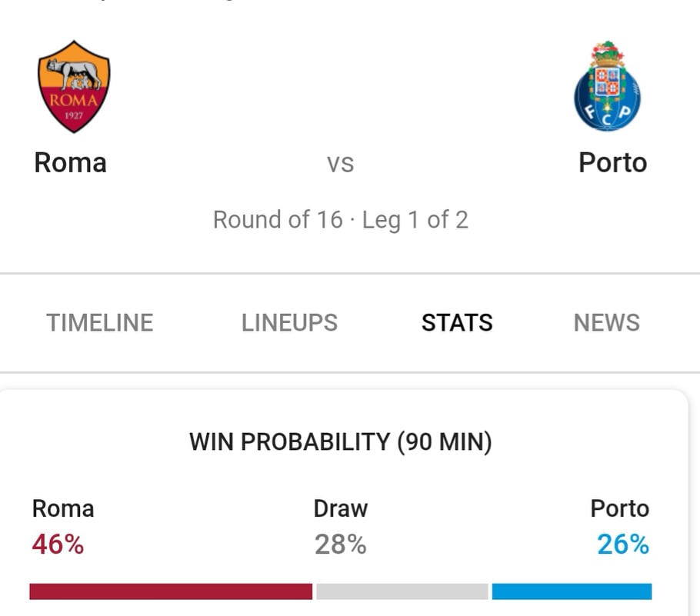Tap the vs label between teams
Viewport: 700px width, 616px height.
point(340,165)
